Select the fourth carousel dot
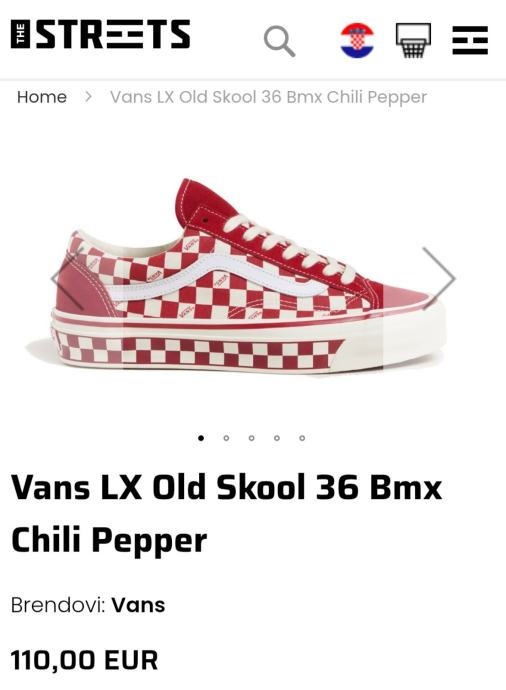506x690 pixels. [x=277, y=438]
